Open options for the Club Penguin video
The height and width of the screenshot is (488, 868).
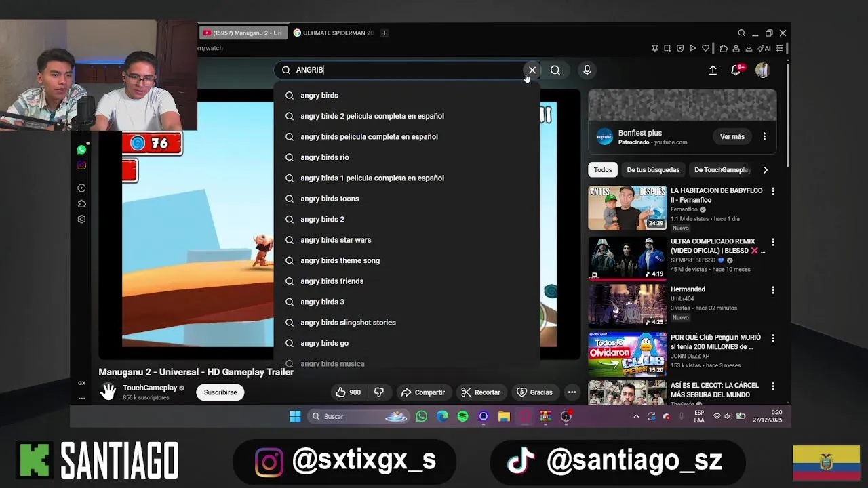[773, 338]
